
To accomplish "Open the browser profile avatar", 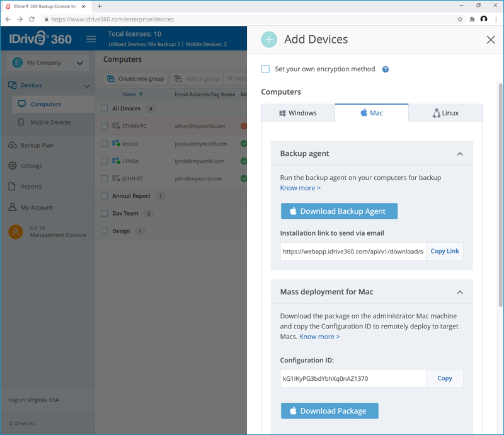I will [x=484, y=19].
